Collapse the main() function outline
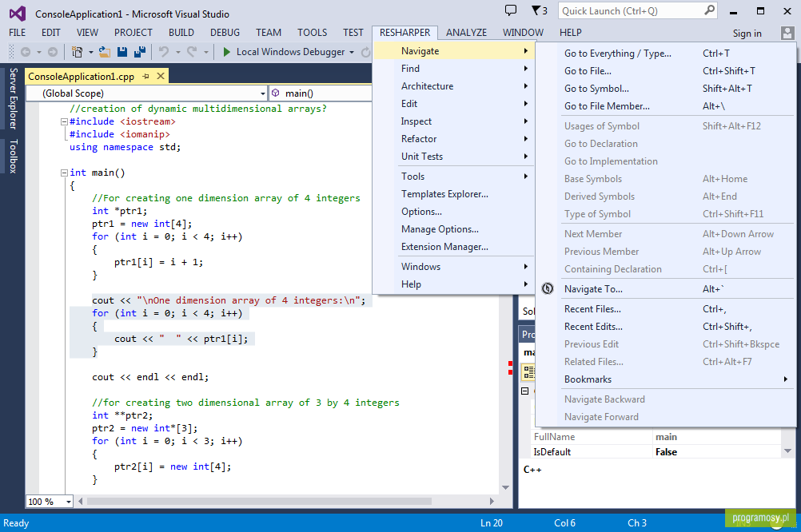 click(64, 173)
